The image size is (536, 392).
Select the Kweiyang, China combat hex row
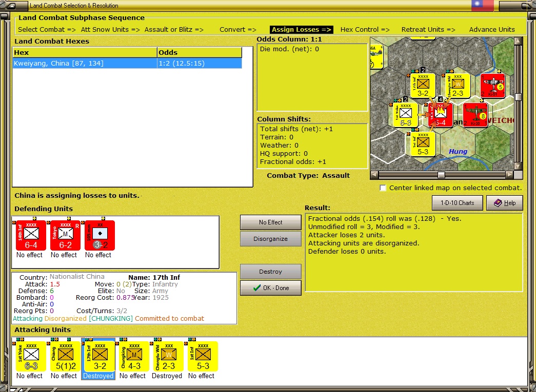pos(127,63)
